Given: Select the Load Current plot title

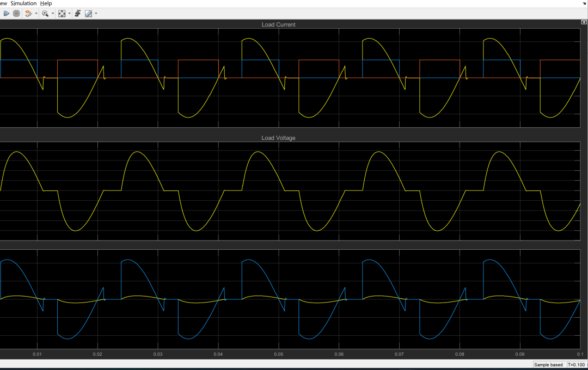Looking at the screenshot, I should 278,24.
